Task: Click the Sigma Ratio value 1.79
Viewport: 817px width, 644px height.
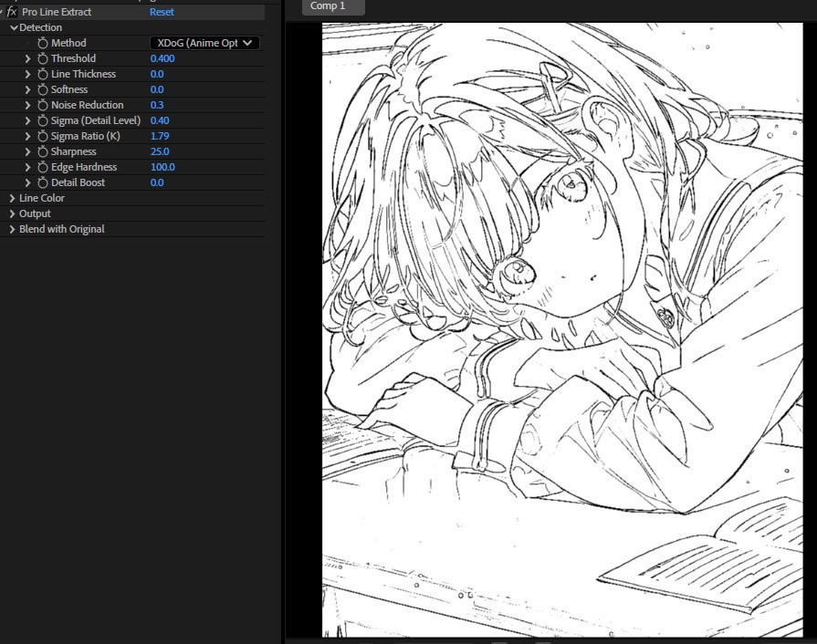Action: 160,137
